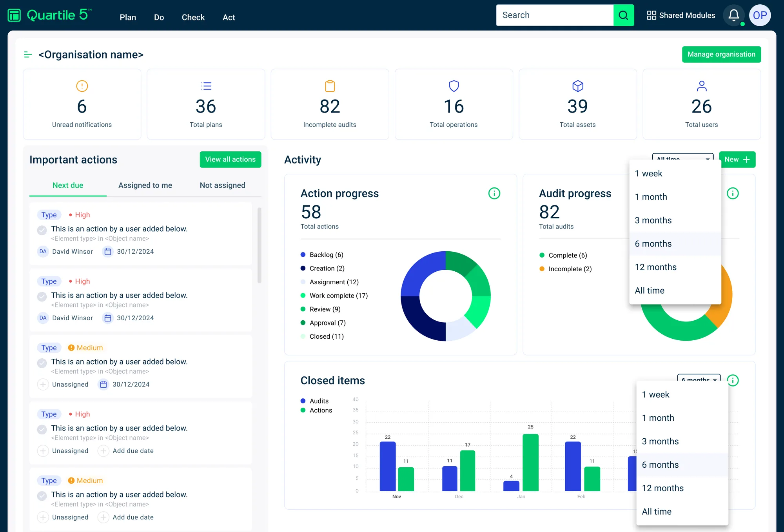Open the notifications bell

click(x=733, y=15)
